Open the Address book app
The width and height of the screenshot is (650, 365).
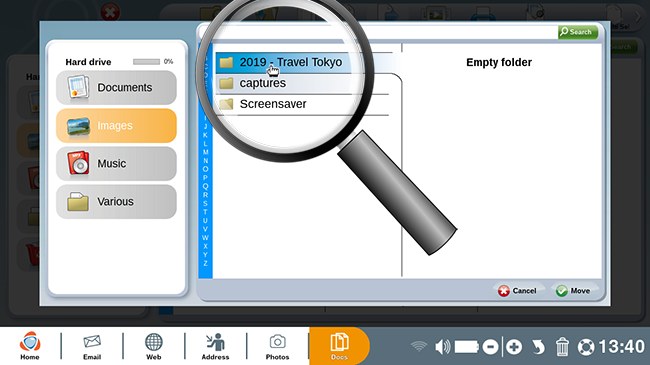click(215, 346)
